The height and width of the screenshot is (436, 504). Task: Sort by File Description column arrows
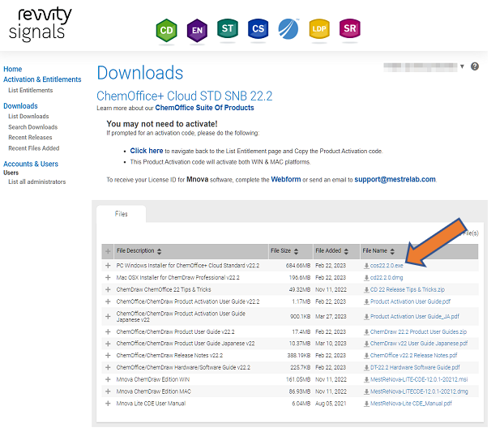(159, 251)
